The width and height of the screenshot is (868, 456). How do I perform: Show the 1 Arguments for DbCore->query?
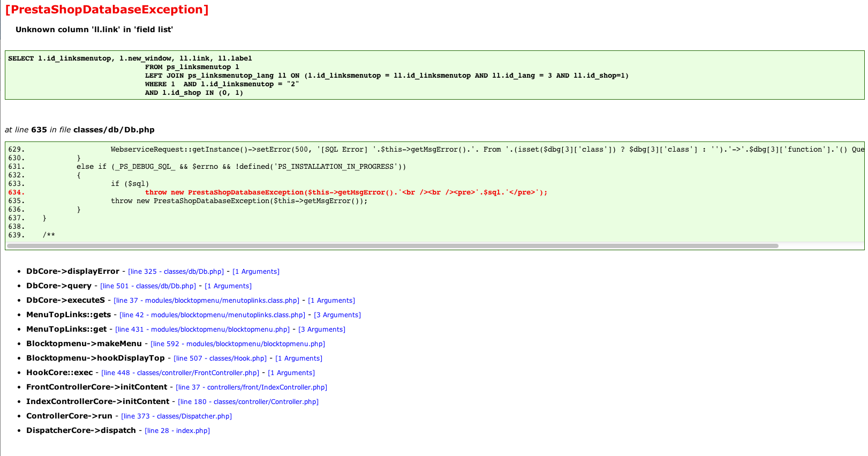[x=228, y=286]
